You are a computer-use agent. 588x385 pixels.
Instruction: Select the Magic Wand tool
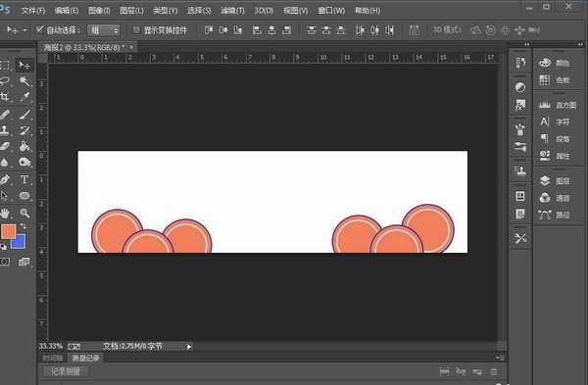24,81
